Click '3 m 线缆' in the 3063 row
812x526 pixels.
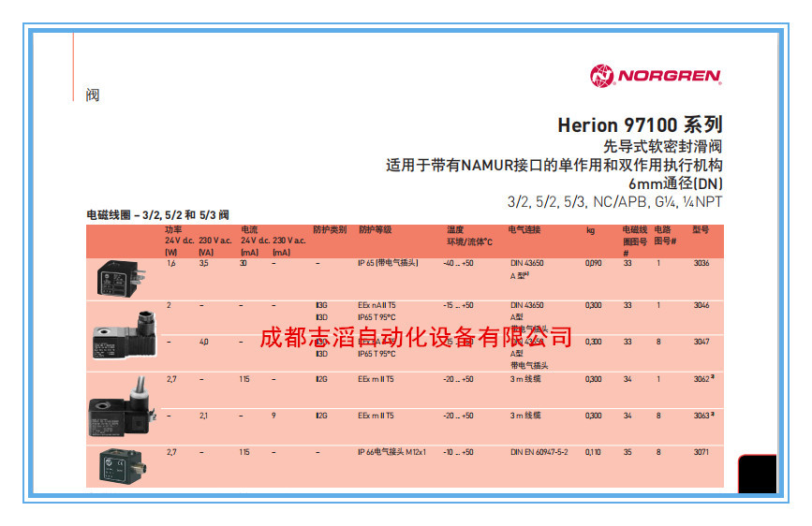tap(525, 416)
